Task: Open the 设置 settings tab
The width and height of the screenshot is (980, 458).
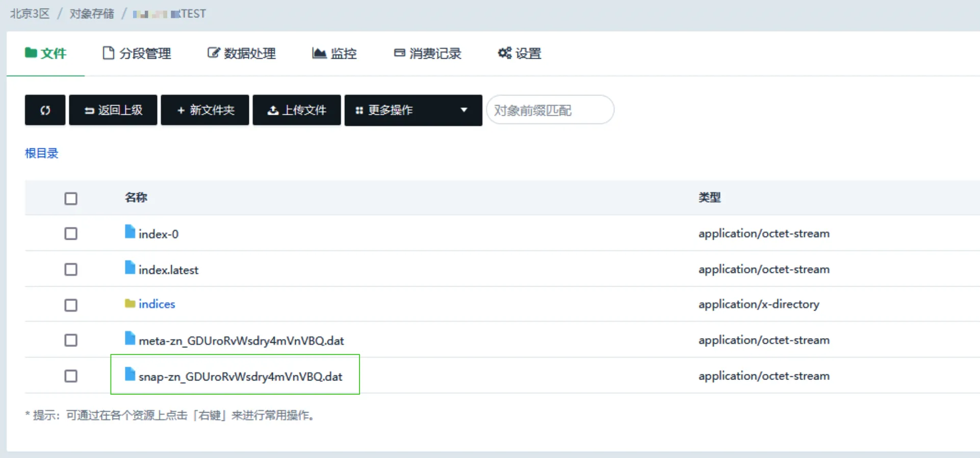Action: pos(519,54)
